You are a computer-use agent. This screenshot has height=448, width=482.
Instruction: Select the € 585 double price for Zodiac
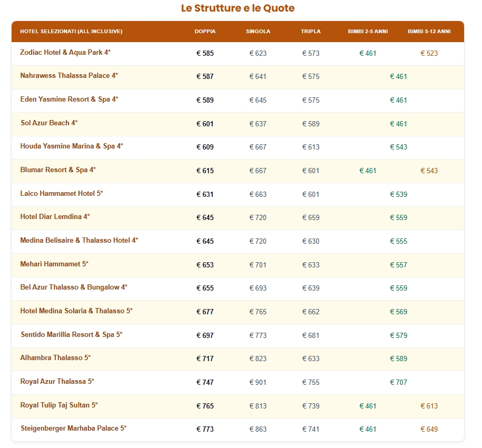205,53
